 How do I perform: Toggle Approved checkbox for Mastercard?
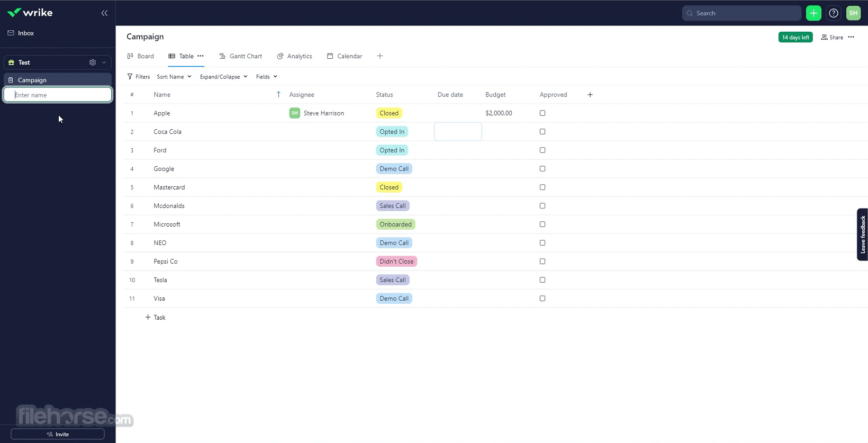click(542, 187)
